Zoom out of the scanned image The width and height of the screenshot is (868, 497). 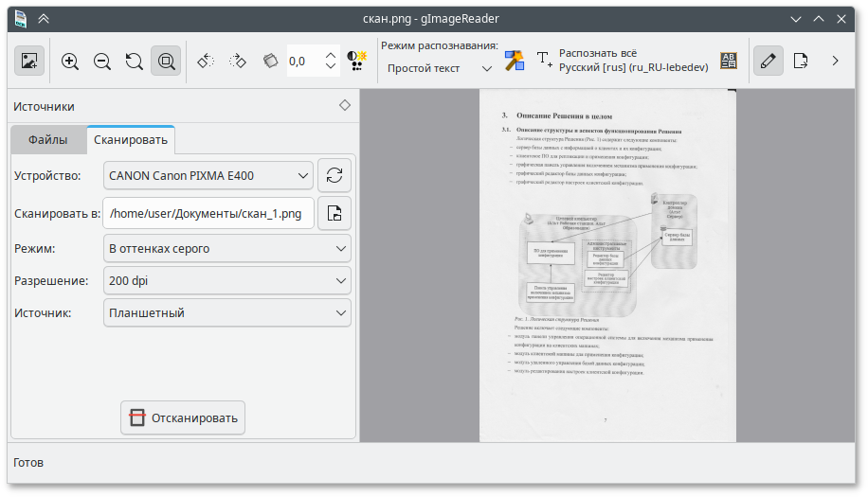101,61
